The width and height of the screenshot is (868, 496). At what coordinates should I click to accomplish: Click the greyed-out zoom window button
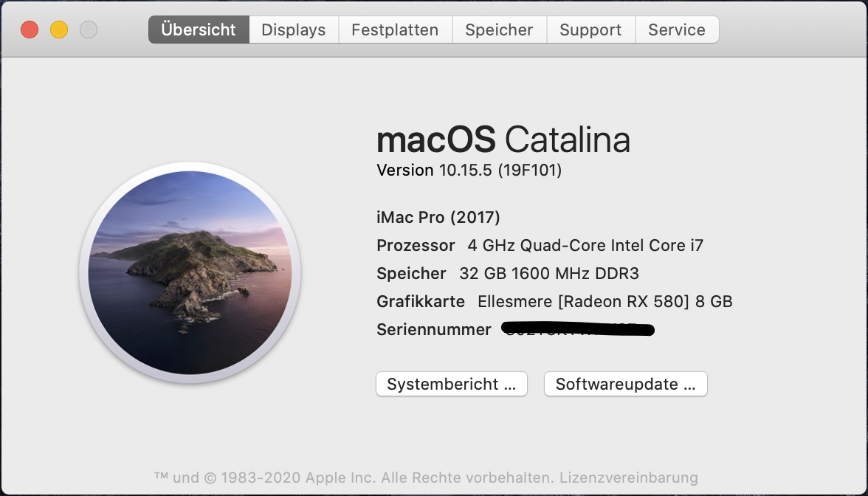point(89,30)
